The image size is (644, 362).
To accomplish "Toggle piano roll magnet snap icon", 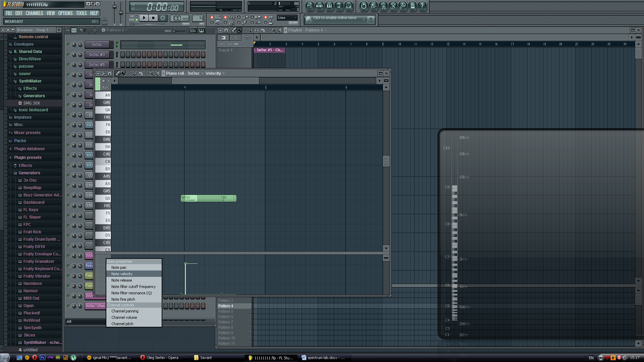I will (109, 73).
